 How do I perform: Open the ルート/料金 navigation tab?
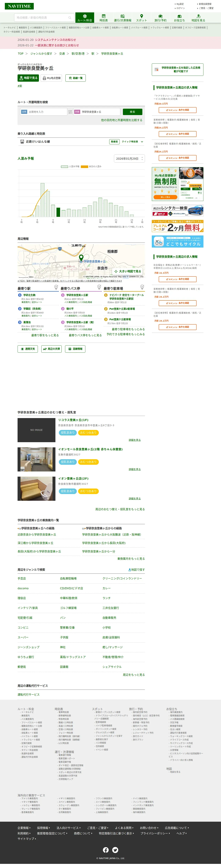(x=85, y=18)
